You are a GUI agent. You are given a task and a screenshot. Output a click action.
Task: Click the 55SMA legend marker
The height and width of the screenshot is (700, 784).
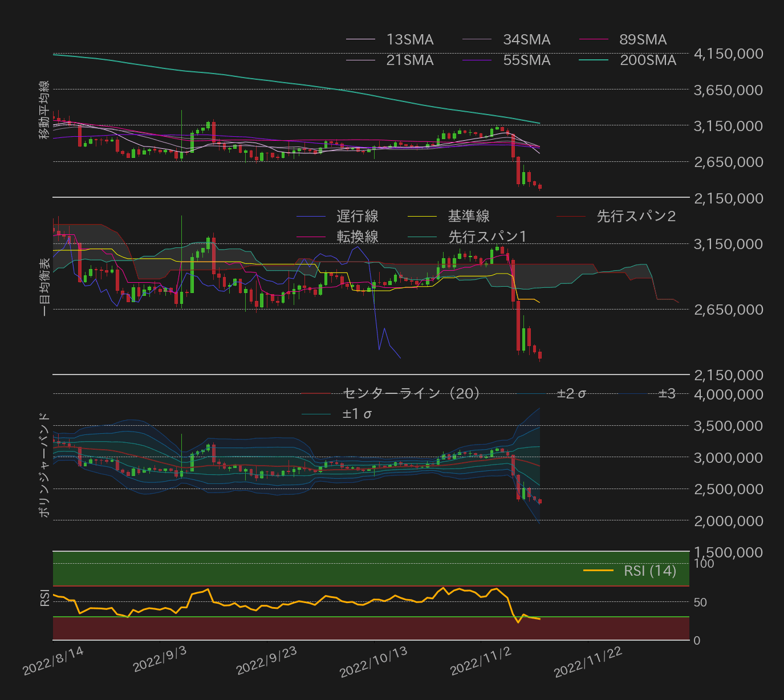click(476, 60)
